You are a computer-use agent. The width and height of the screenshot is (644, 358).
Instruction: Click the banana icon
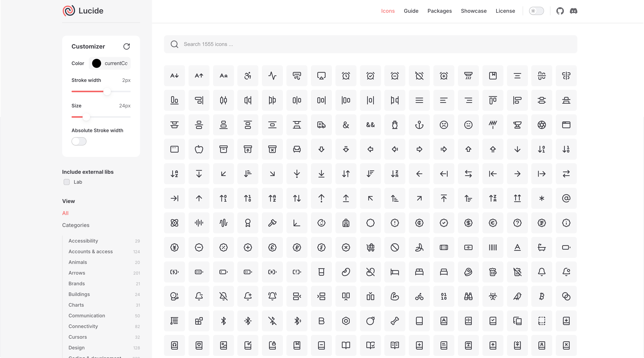(419, 247)
